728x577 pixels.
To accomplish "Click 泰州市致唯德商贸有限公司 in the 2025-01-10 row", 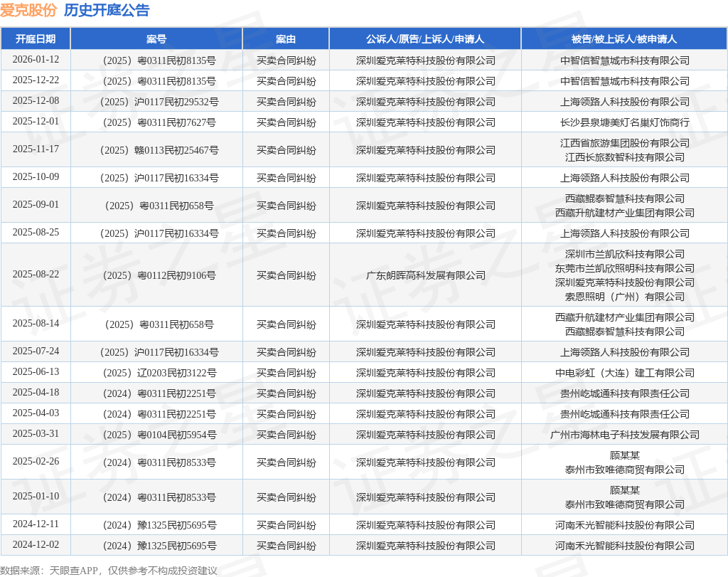I will pos(624,504).
